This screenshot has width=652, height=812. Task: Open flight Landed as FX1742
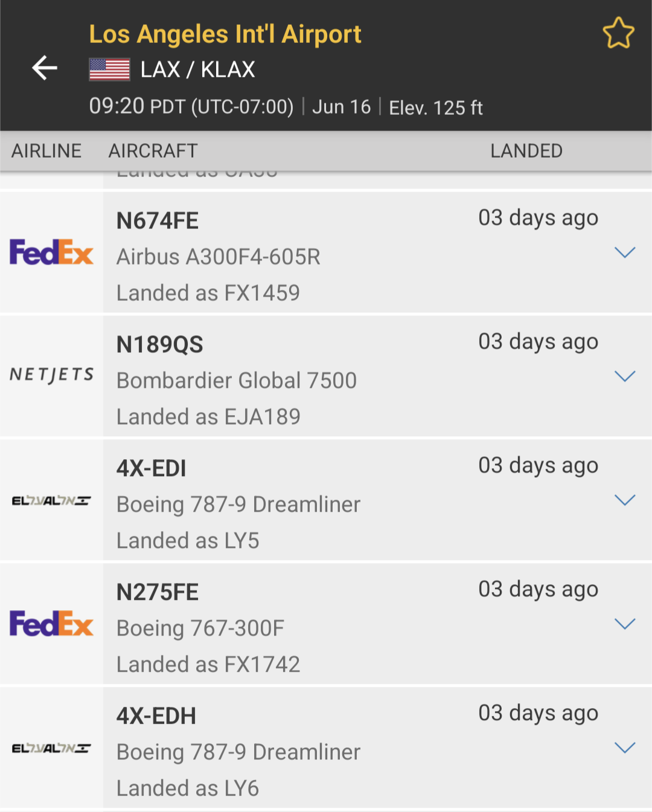coord(208,665)
